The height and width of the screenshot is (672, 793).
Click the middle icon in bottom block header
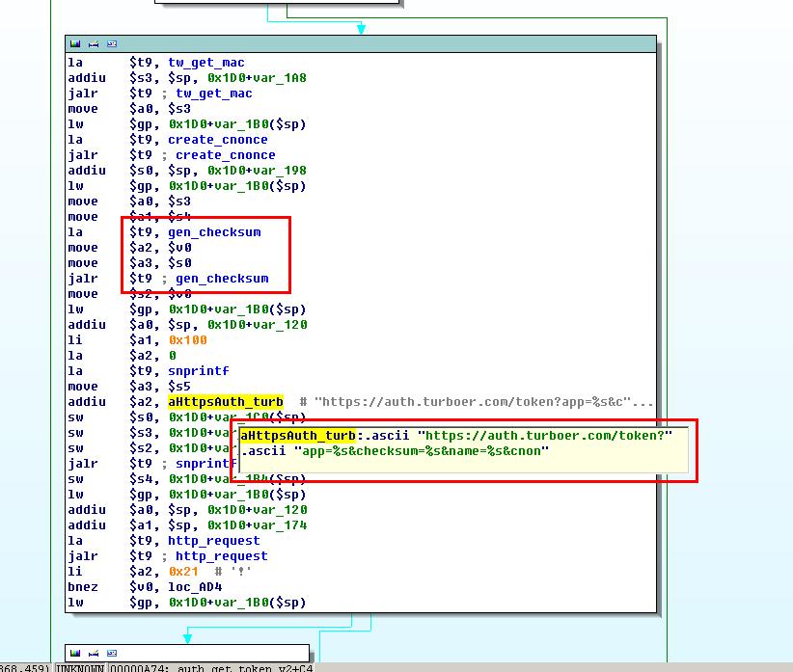(x=94, y=654)
